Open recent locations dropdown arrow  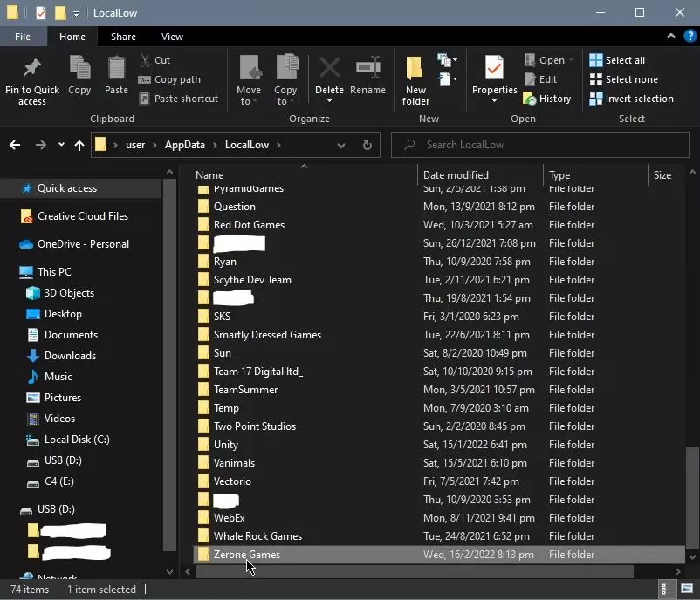[61, 145]
